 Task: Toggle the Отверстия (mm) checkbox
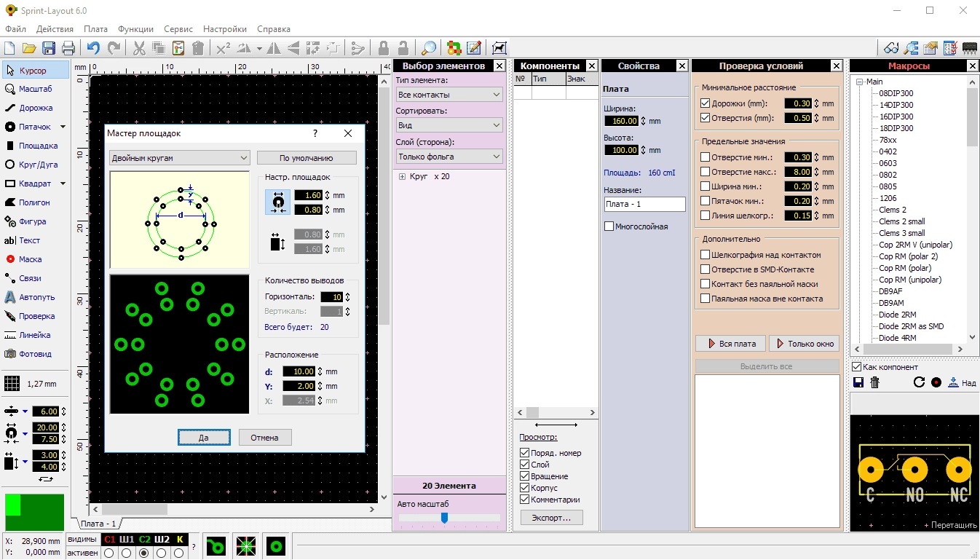[705, 118]
